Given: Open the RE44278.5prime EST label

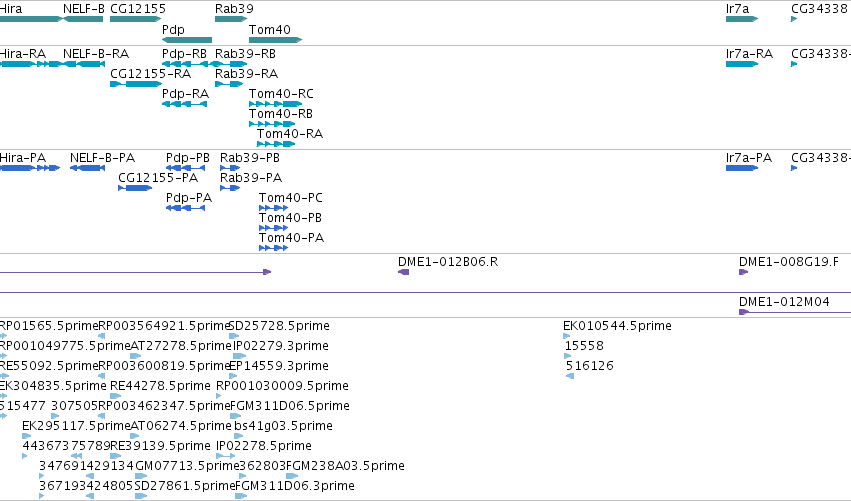Looking at the screenshot, I should pyautogui.click(x=160, y=386).
